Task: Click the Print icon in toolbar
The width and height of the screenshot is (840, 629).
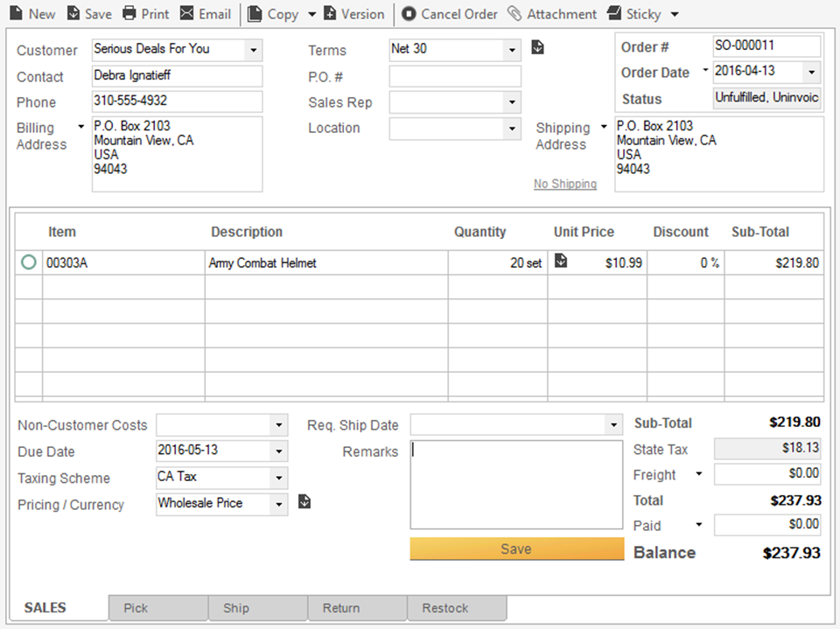Action: pos(129,13)
